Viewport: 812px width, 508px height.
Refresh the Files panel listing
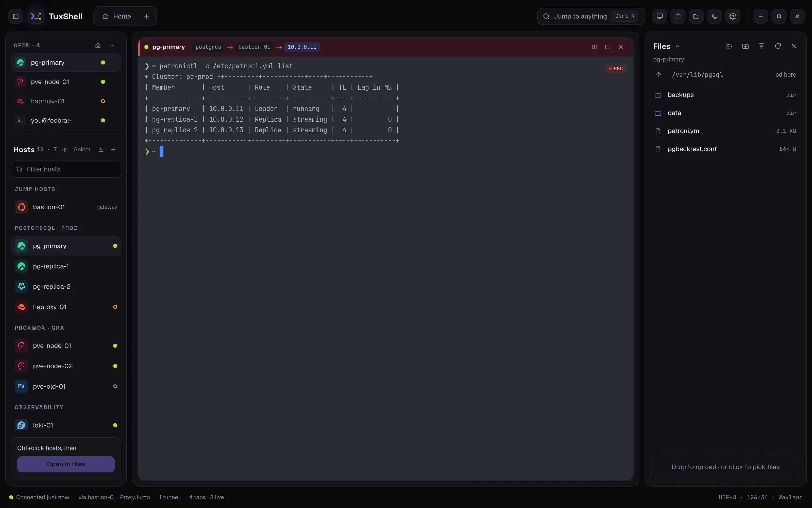pyautogui.click(x=778, y=46)
